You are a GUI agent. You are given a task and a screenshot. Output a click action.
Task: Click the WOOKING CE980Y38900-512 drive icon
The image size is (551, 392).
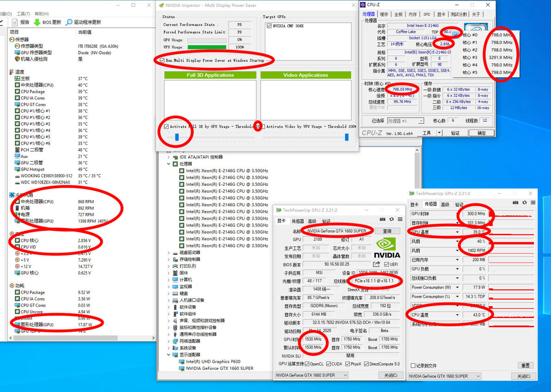tap(17, 176)
